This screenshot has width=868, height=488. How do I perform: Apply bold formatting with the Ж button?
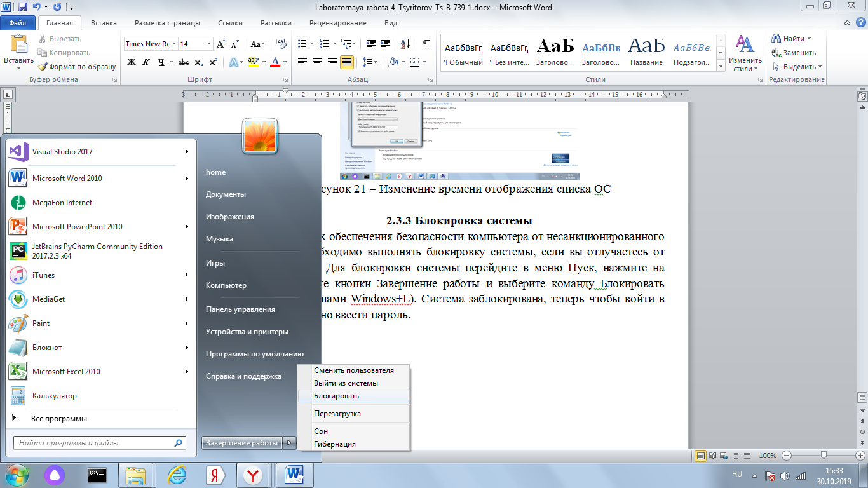point(132,62)
